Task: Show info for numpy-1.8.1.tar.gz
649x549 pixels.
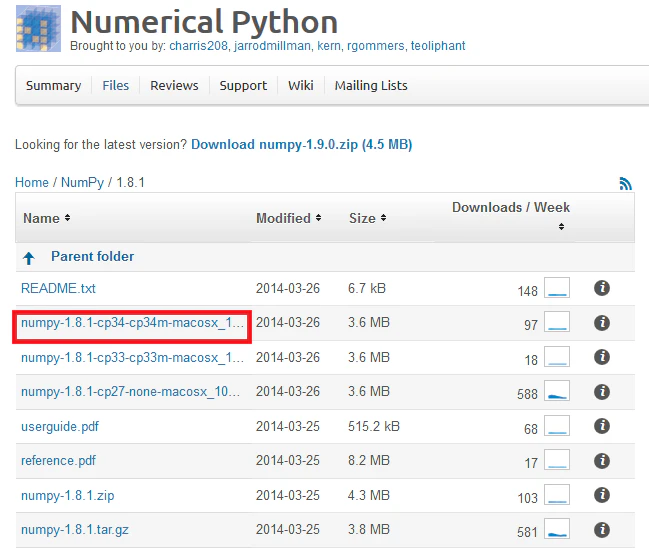Action: tap(602, 530)
